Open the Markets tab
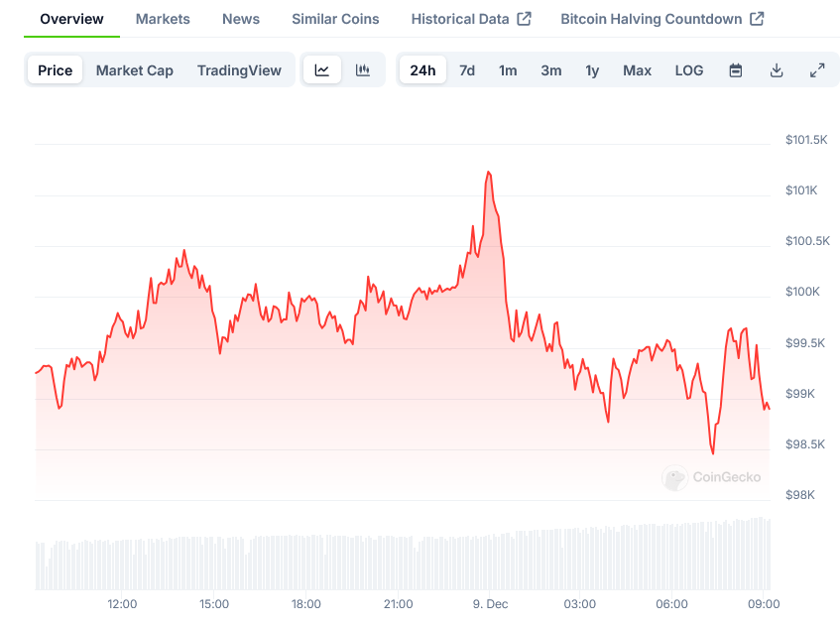Screen dimensions: 840x627 163,19
